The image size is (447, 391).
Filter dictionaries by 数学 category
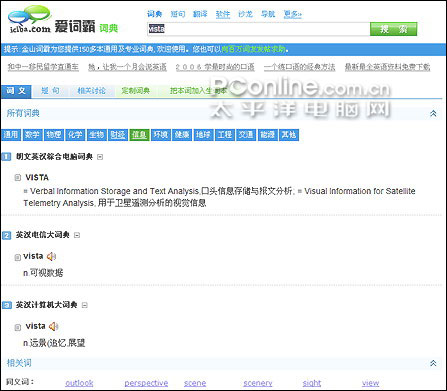pyautogui.click(x=32, y=135)
